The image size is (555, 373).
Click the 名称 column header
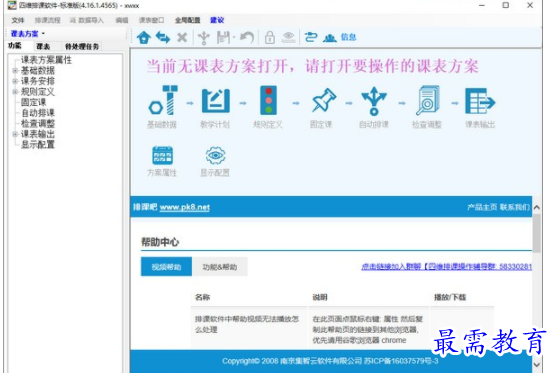click(x=202, y=297)
